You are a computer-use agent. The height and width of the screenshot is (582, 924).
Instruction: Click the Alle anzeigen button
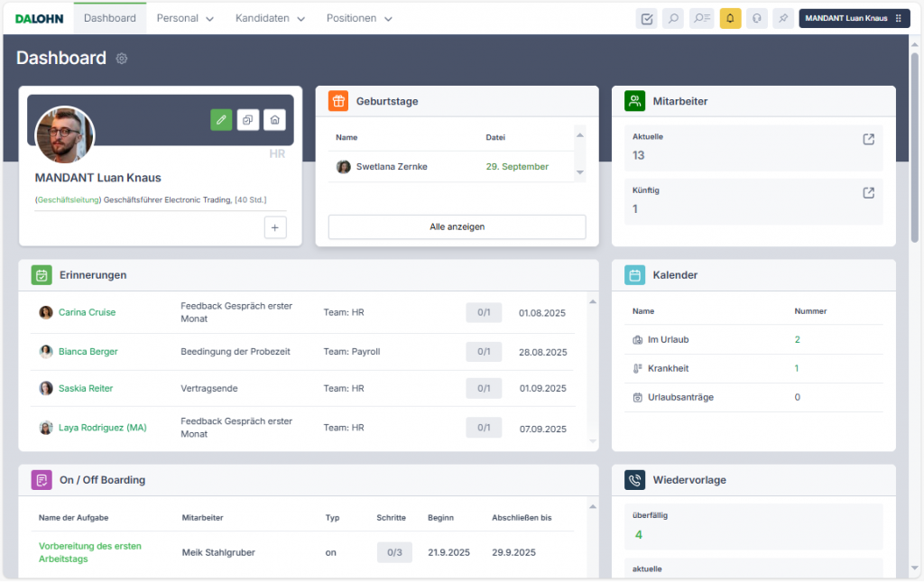click(x=457, y=226)
